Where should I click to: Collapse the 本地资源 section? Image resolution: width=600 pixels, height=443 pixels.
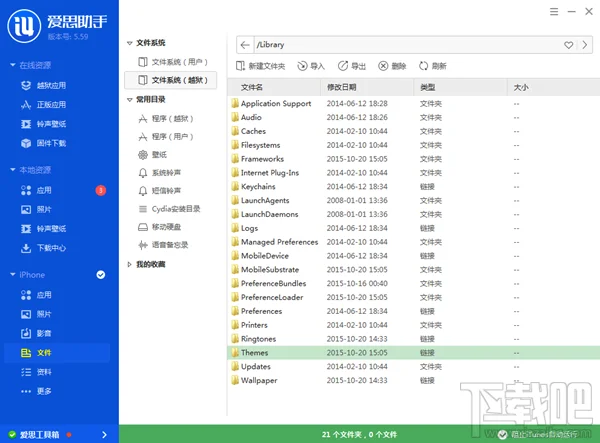(13, 169)
